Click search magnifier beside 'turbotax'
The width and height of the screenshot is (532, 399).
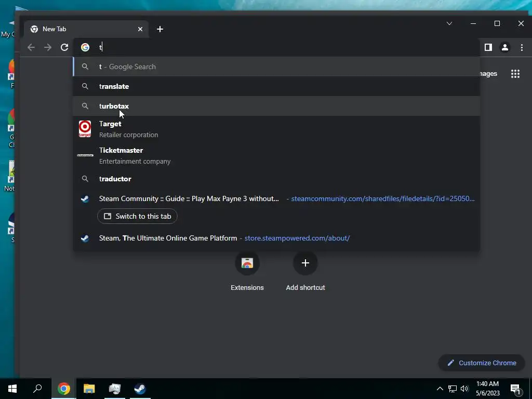pos(85,106)
